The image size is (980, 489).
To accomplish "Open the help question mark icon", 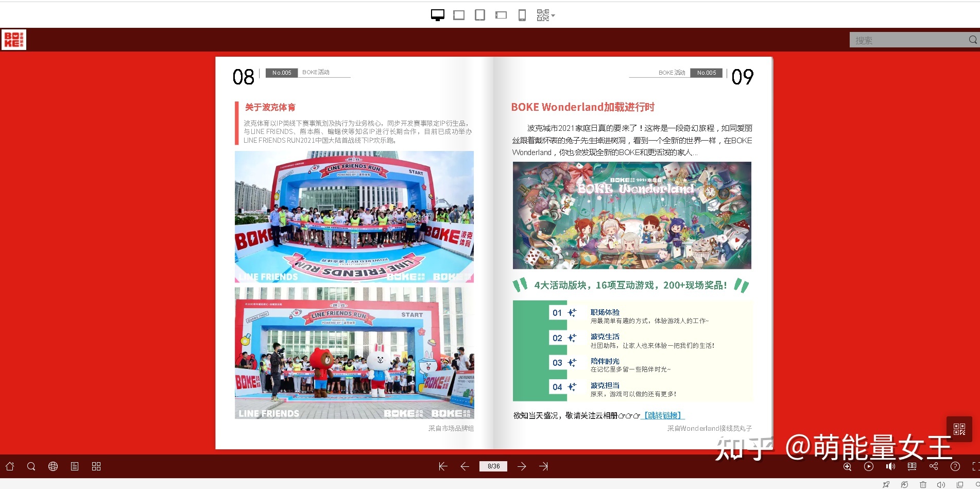I will pyautogui.click(x=955, y=466).
